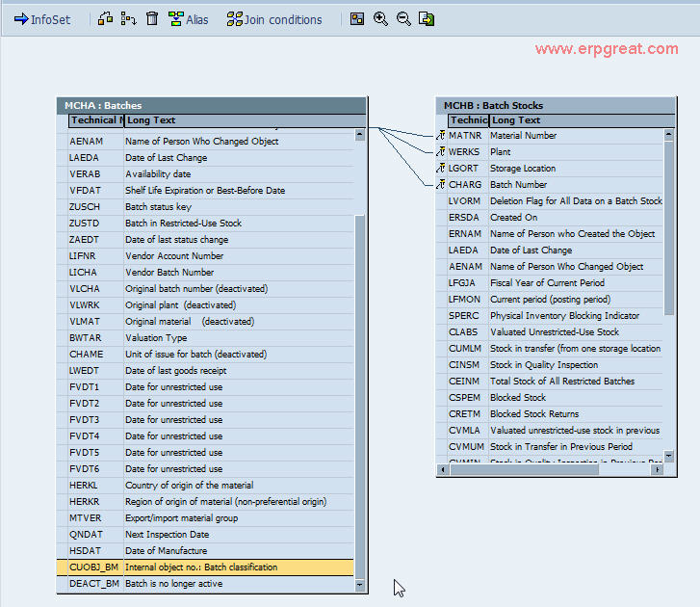700x607 pixels.
Task: Select LWEDT Date of last goods receipt
Action: (x=205, y=371)
